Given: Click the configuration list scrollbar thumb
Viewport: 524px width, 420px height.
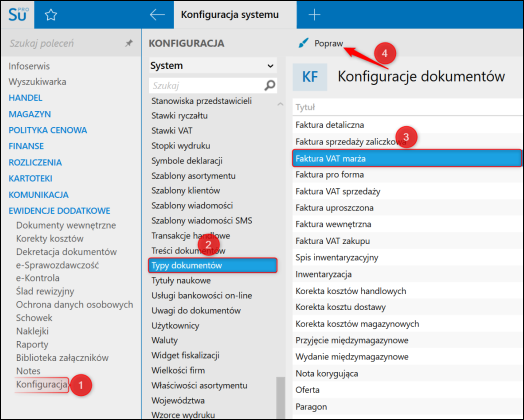Looking at the screenshot, I should pyautogui.click(x=281, y=397).
